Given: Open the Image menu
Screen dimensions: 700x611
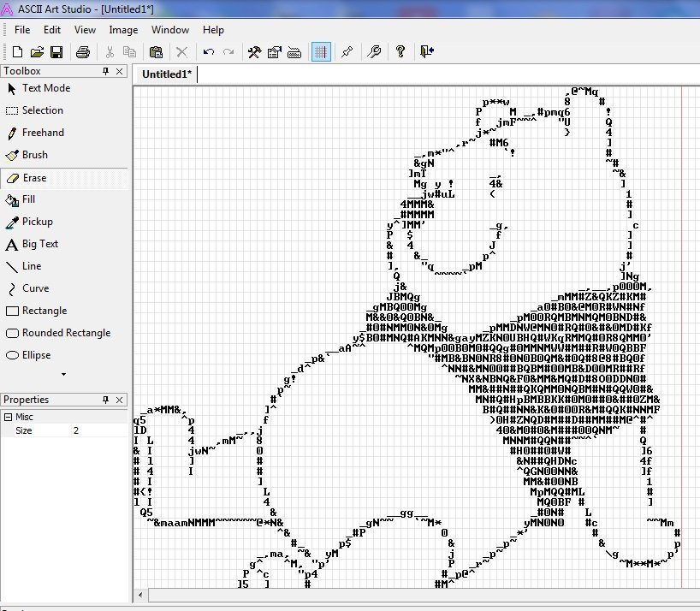Looking at the screenshot, I should point(123,30).
